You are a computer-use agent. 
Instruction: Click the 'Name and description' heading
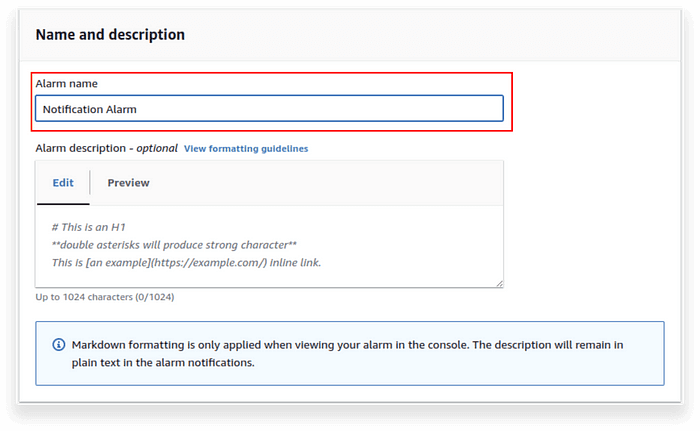[x=110, y=35]
